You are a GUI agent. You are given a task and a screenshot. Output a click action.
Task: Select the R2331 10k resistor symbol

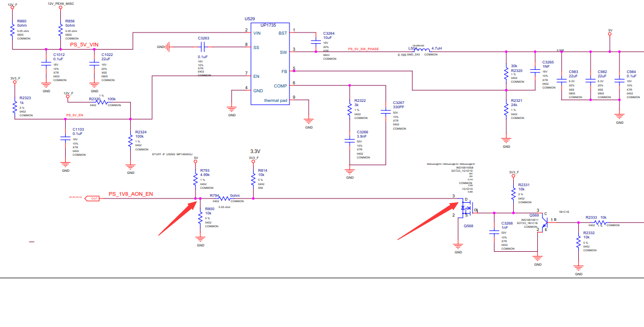tap(514, 192)
